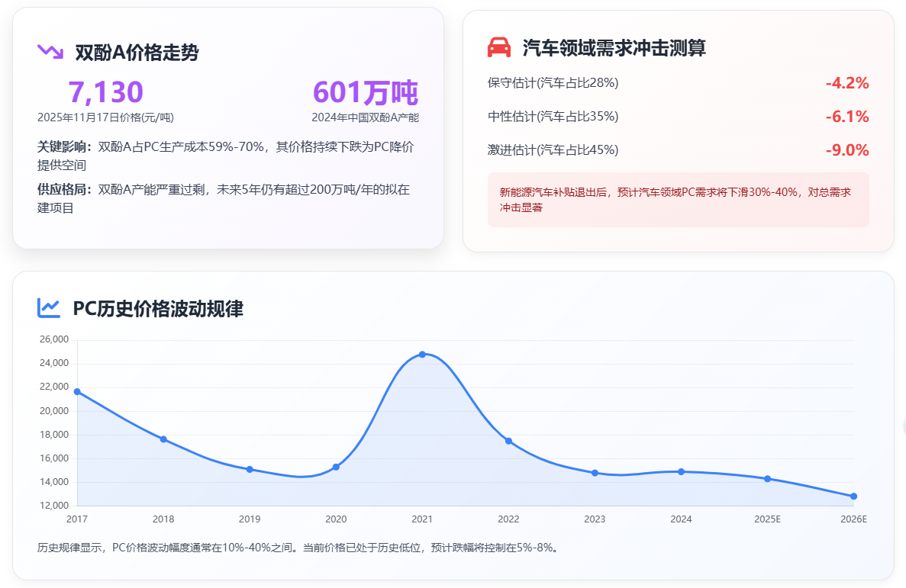Select the 2026E data point
The image size is (906, 588).
(853, 496)
